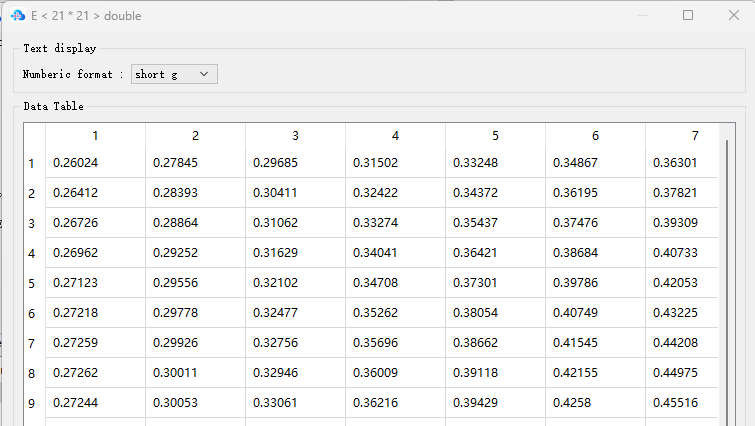The width and height of the screenshot is (755, 426).
Task: Click cell with value 0.26024
Action: click(95, 163)
